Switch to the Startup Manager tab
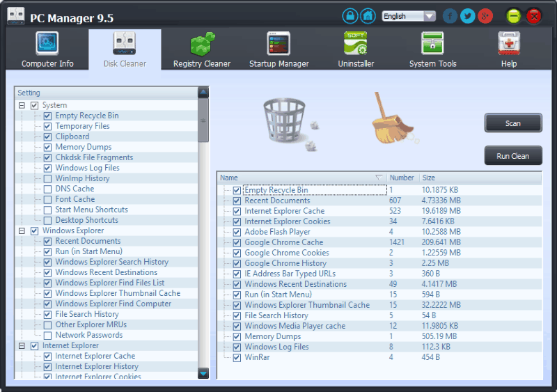The height and width of the screenshot is (392, 557). (x=279, y=49)
